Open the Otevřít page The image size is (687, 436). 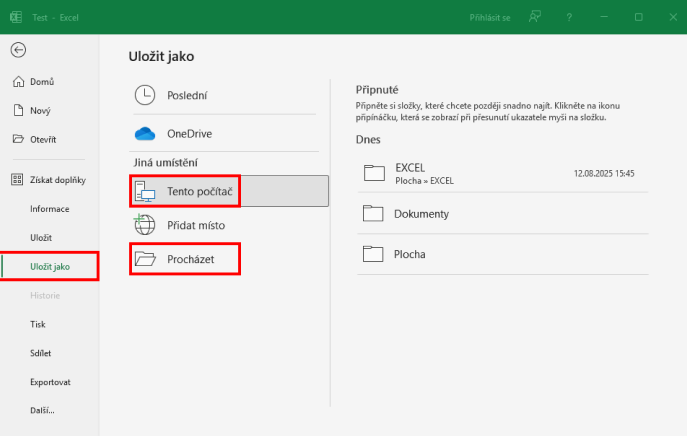(x=43, y=139)
